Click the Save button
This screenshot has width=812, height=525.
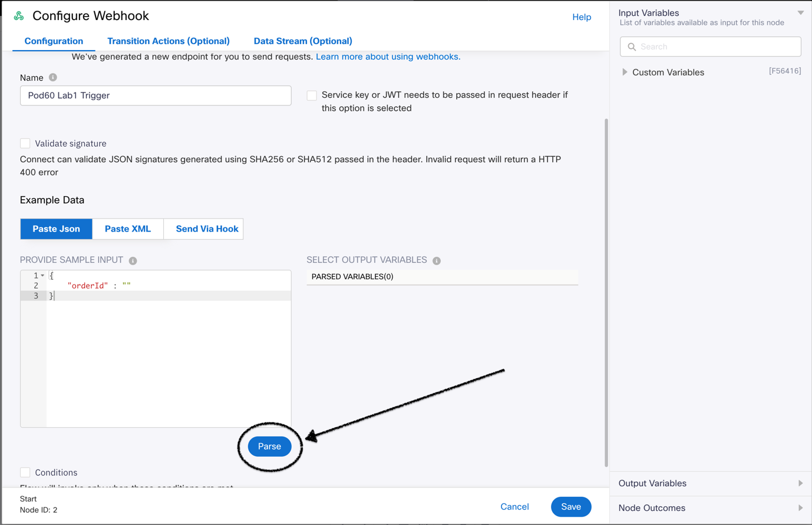pos(571,506)
